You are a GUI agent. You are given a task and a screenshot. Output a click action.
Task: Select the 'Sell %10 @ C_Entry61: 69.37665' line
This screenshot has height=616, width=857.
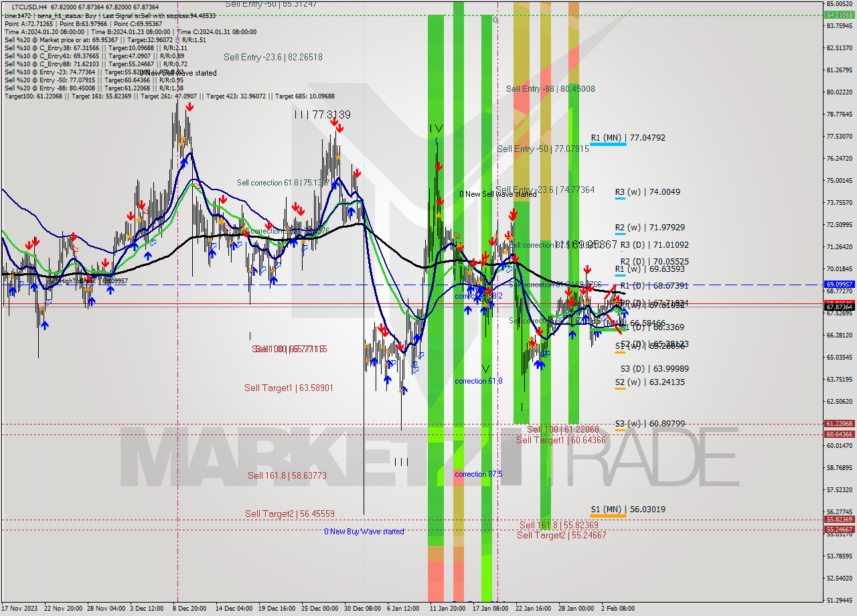point(94,56)
